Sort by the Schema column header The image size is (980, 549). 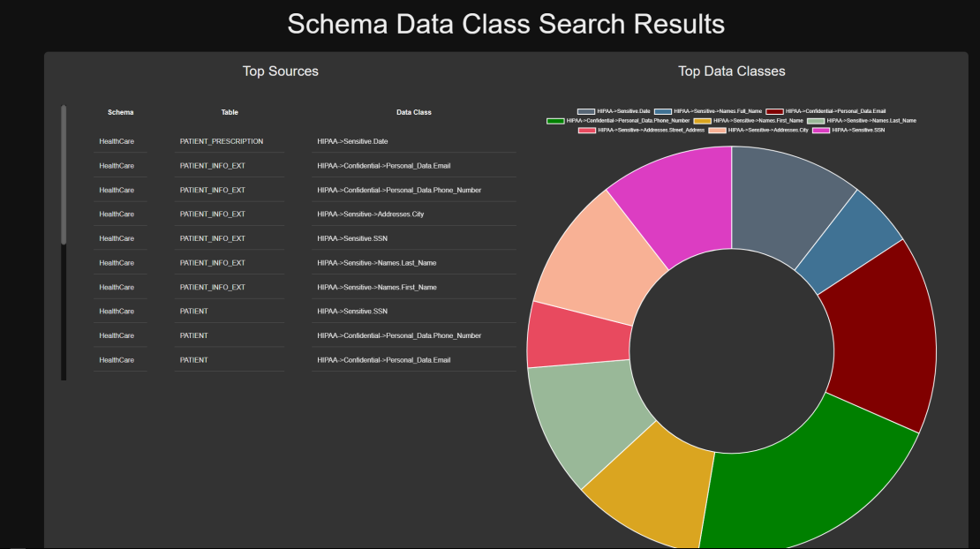click(x=120, y=112)
